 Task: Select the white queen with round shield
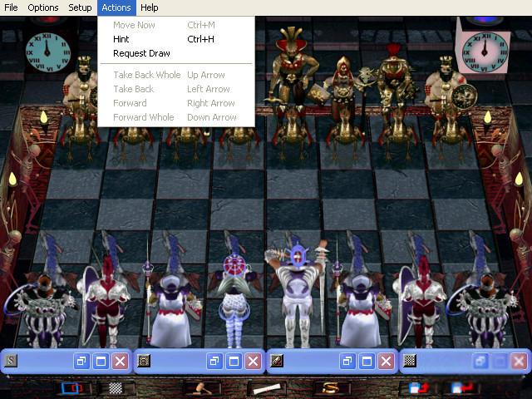tap(234, 300)
